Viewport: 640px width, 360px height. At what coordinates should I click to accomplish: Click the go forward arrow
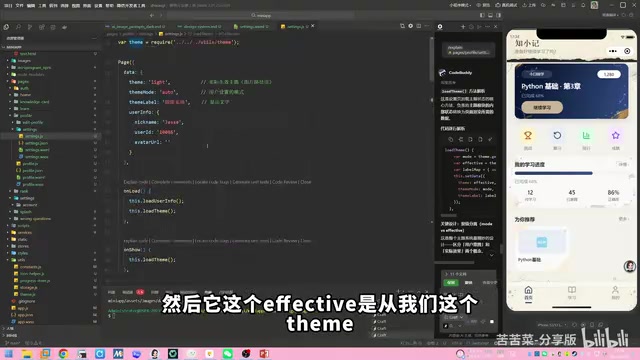point(161,15)
